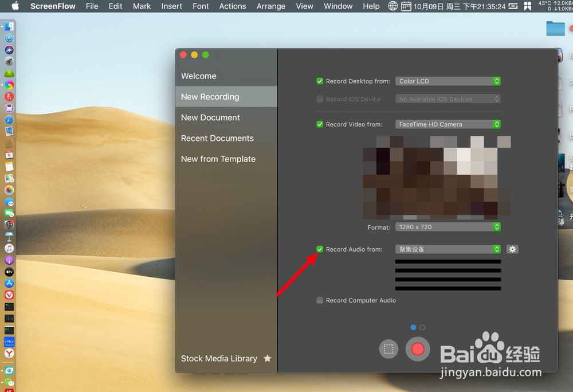
Task: Open Podcasts app in the dock
Action: [9, 260]
